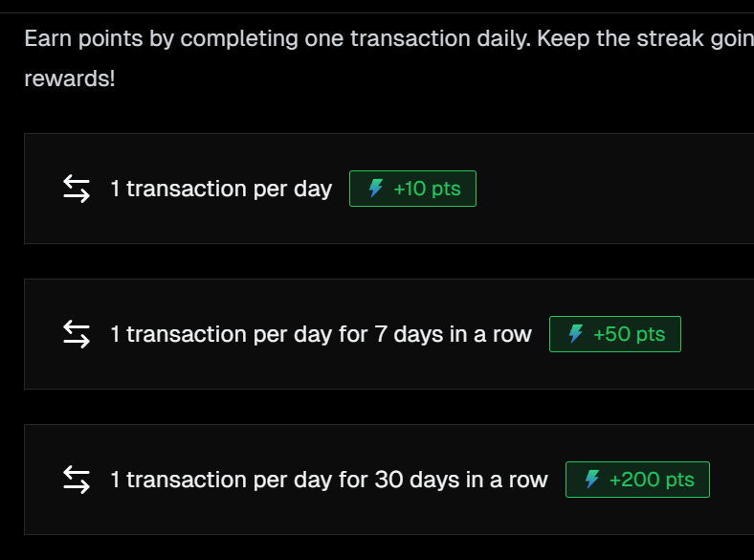Click the swap arrows icon in the 7 days row
Screen dimensions: 754x560
[x=77, y=334]
